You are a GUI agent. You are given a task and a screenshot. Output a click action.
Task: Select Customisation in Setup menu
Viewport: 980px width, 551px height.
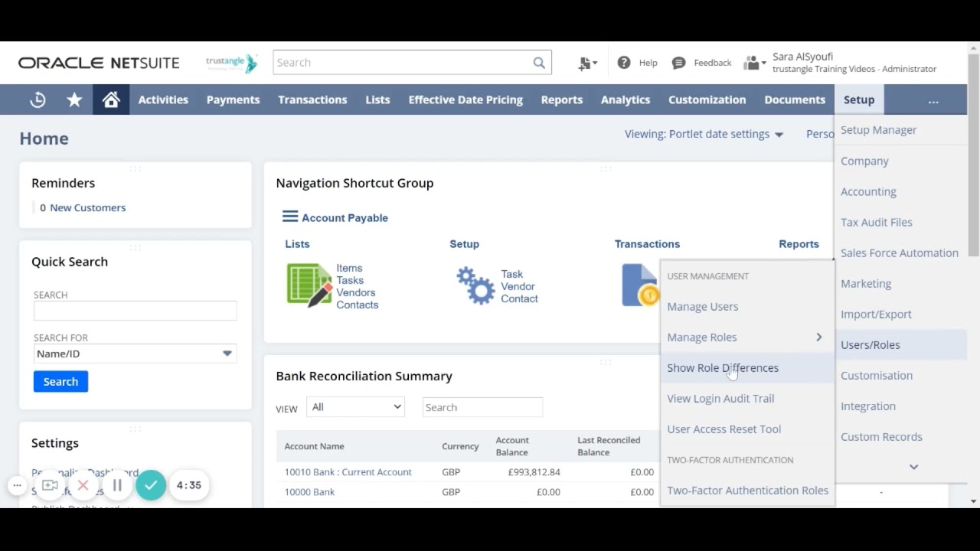[x=900, y=375]
